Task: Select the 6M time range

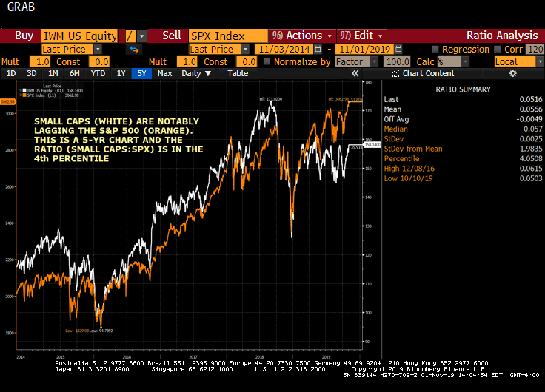Action: coord(74,73)
